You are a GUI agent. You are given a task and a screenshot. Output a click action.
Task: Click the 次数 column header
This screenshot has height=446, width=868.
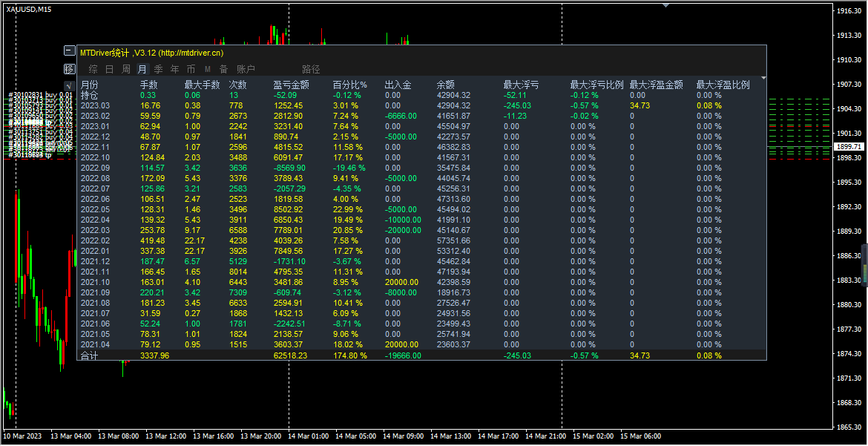(x=238, y=85)
